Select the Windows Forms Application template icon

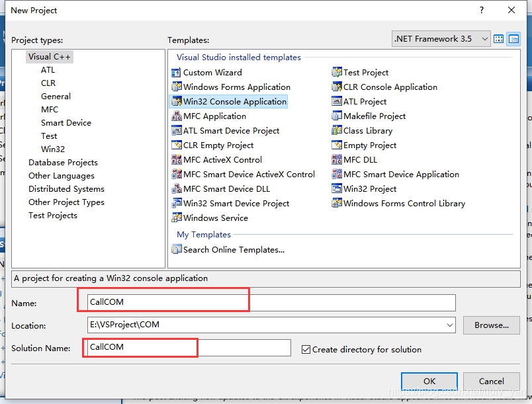(177, 87)
